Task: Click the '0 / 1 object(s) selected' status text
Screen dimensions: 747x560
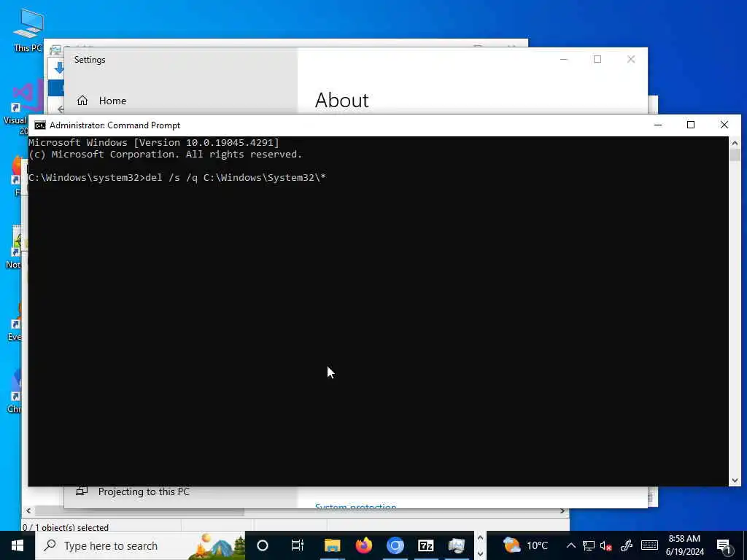Action: pos(66,528)
